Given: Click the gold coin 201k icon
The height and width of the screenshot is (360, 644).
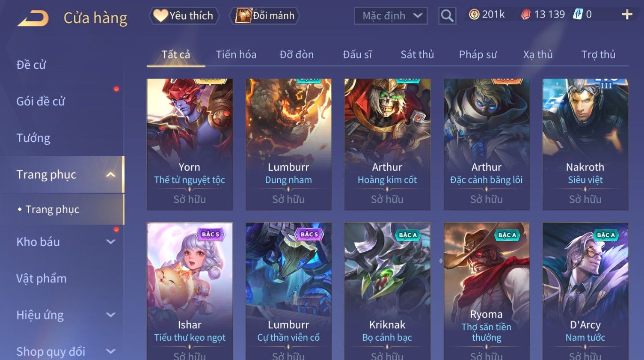Looking at the screenshot, I should click(x=474, y=15).
